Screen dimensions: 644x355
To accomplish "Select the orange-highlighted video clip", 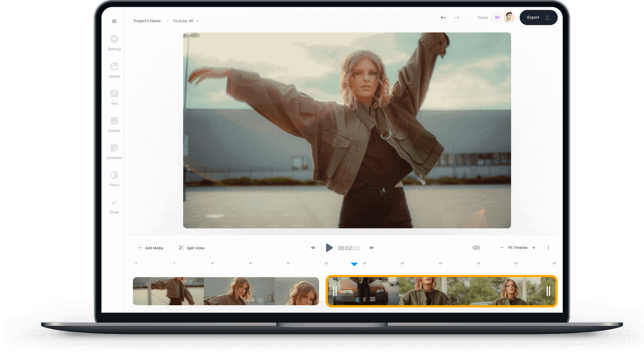I will tap(442, 291).
